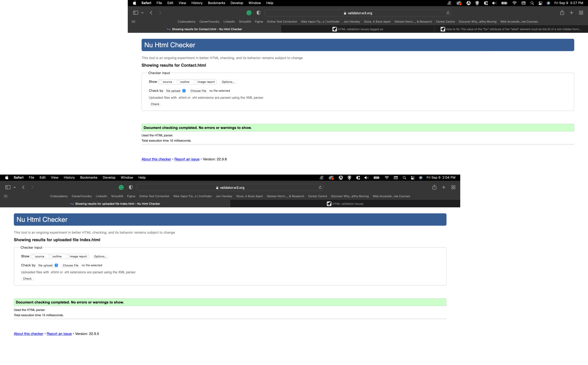This screenshot has height=365, width=588.
Task: Expand the Options dropdown in Checker Input
Action: (228, 81)
